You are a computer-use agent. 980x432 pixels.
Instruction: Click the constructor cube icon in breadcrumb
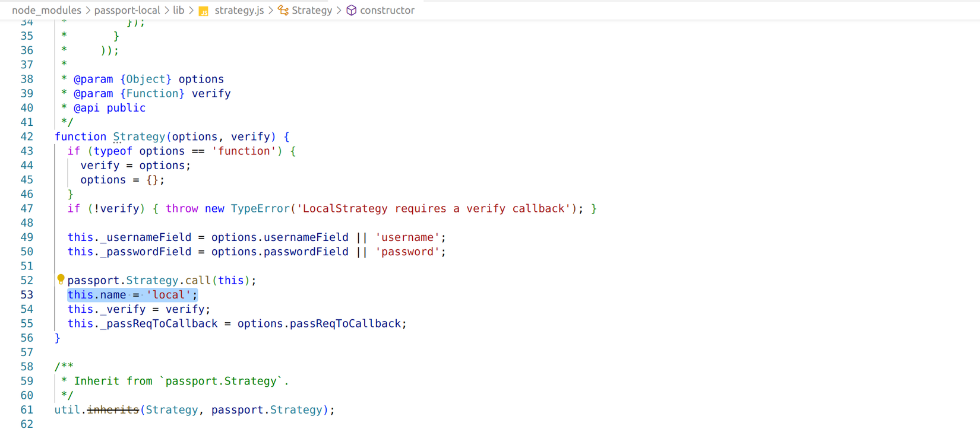coord(352,10)
